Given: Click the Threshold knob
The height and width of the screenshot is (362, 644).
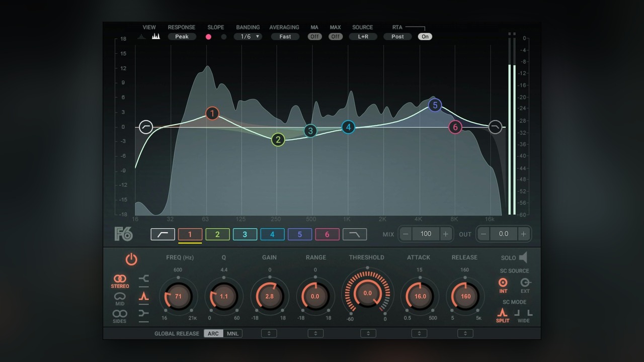Looking at the screenshot, I should (x=367, y=293).
